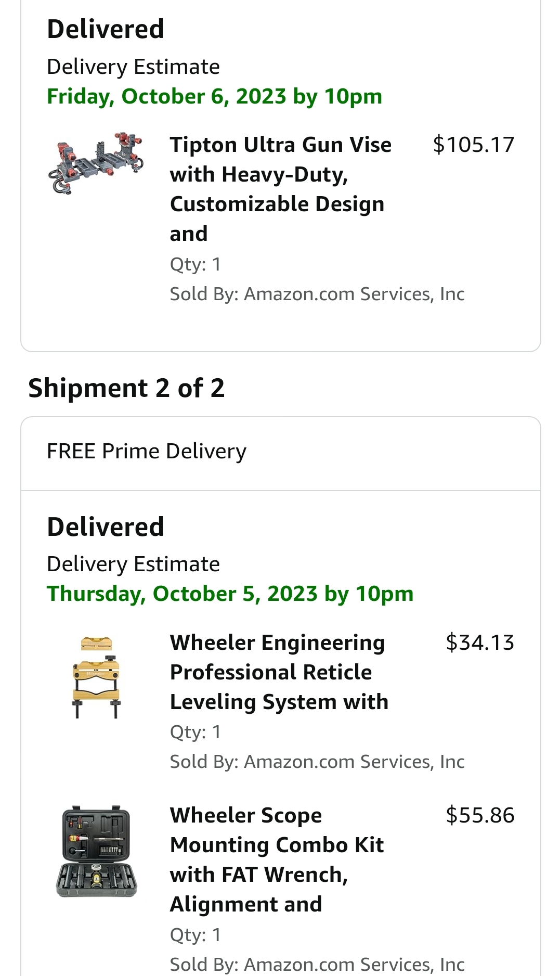This screenshot has height=976, width=560.
Task: Click Sold By under Wheeler Reticle Leveling
Action: pos(317,762)
